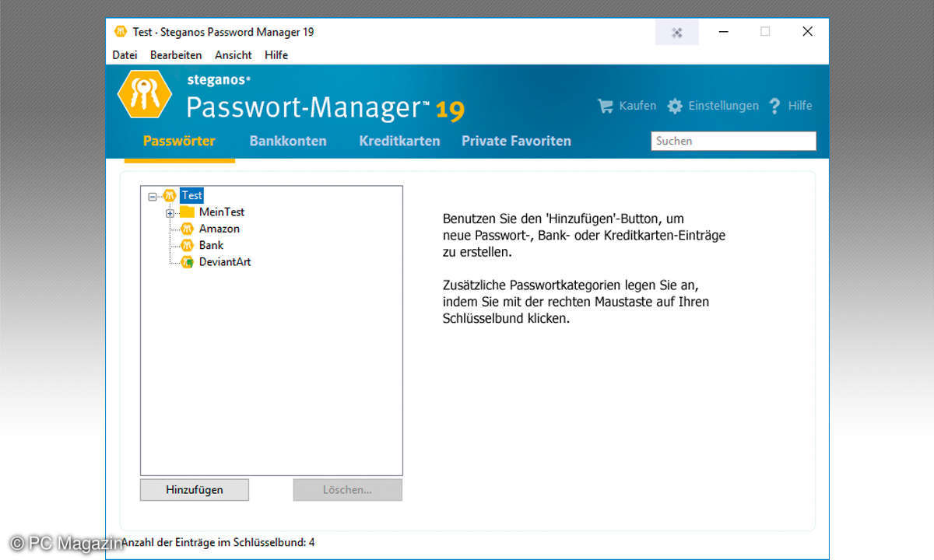Click into the Suchen search field
934x560 pixels.
coord(733,141)
